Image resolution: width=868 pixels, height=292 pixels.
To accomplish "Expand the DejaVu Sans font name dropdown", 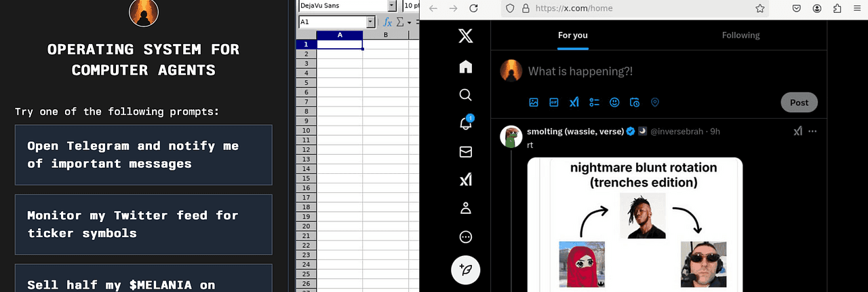I will 391,5.
